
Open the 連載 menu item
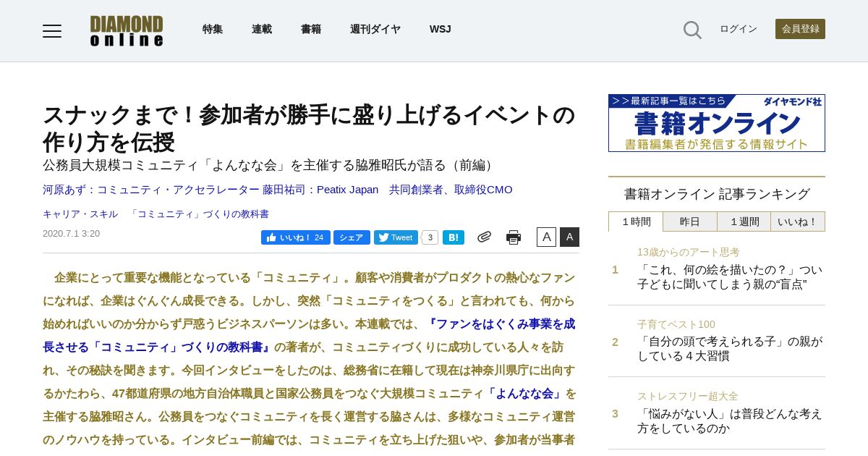[x=262, y=29]
